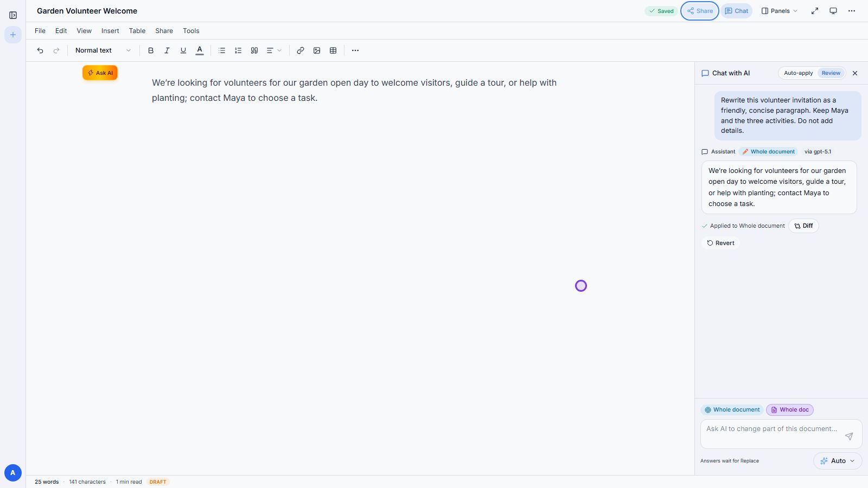
Task: Insert a hyperlink
Action: point(301,50)
